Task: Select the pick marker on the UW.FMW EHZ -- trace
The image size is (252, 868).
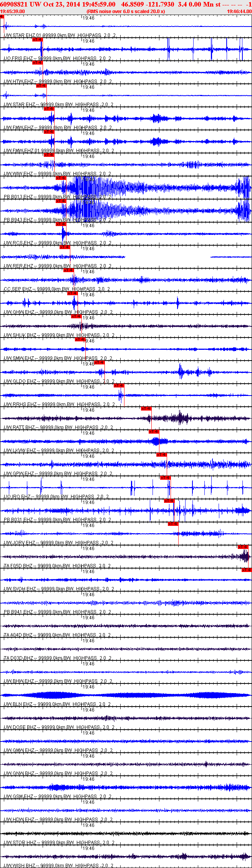Action: [49, 109]
